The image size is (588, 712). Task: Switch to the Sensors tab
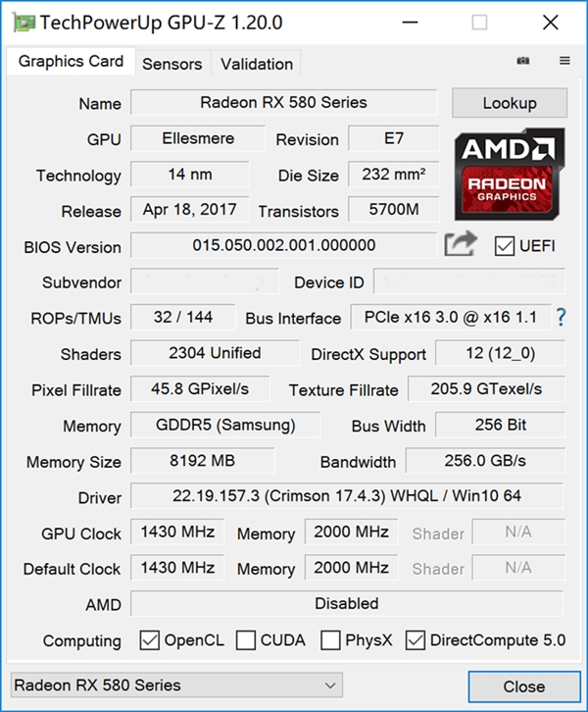[x=172, y=64]
